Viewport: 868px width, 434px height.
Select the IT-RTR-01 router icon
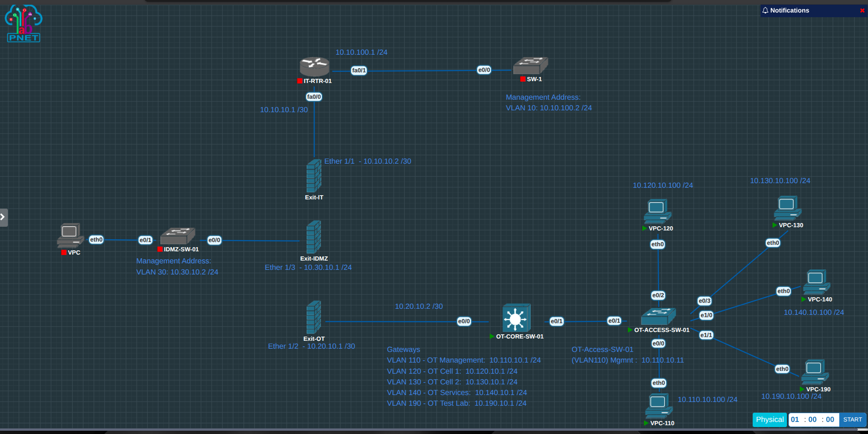314,67
